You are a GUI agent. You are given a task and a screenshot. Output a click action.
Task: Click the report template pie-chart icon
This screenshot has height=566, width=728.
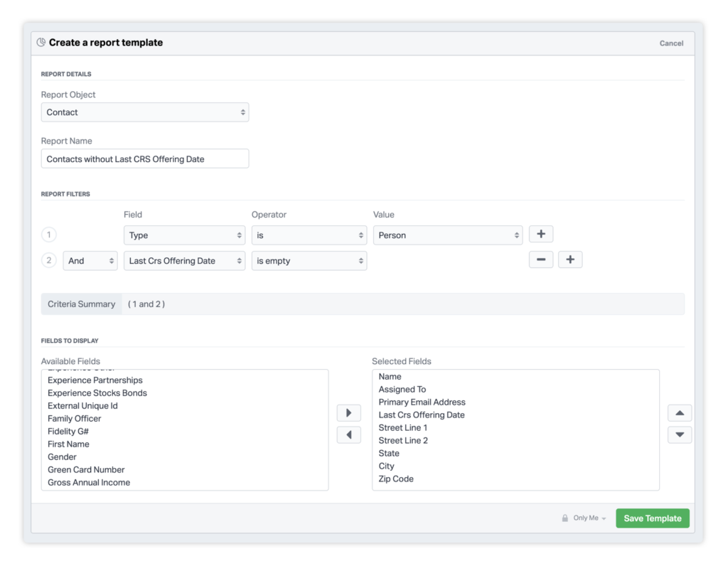pos(41,42)
